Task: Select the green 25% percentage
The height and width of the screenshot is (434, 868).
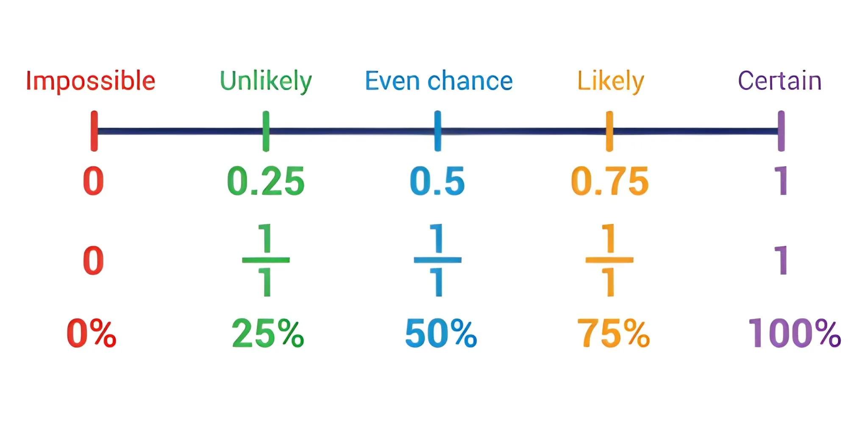Action: [x=268, y=334]
